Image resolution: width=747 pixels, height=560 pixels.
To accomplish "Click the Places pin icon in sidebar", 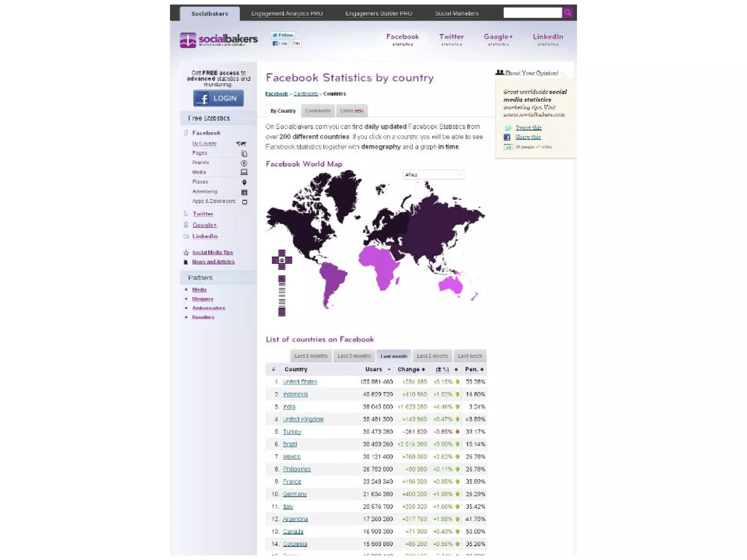I will tap(244, 182).
